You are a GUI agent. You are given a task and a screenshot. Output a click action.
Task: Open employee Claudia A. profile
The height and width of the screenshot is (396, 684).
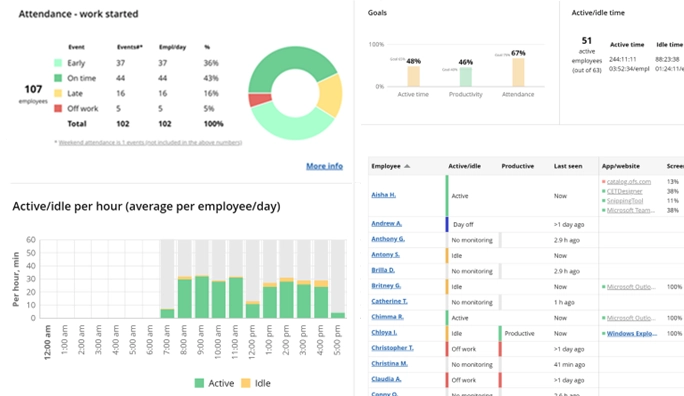pos(386,379)
